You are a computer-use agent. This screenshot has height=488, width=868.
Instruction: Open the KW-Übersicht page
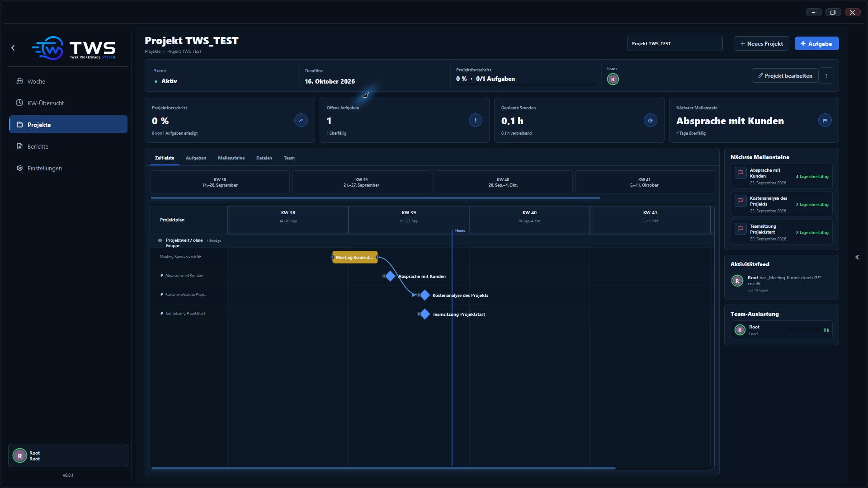tap(68, 103)
